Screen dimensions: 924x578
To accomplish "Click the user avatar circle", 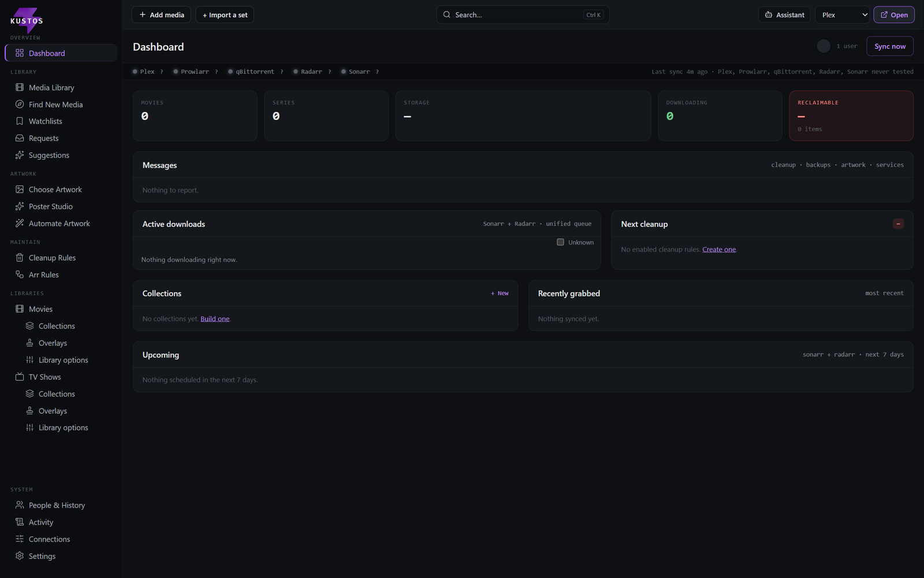I will (x=824, y=46).
